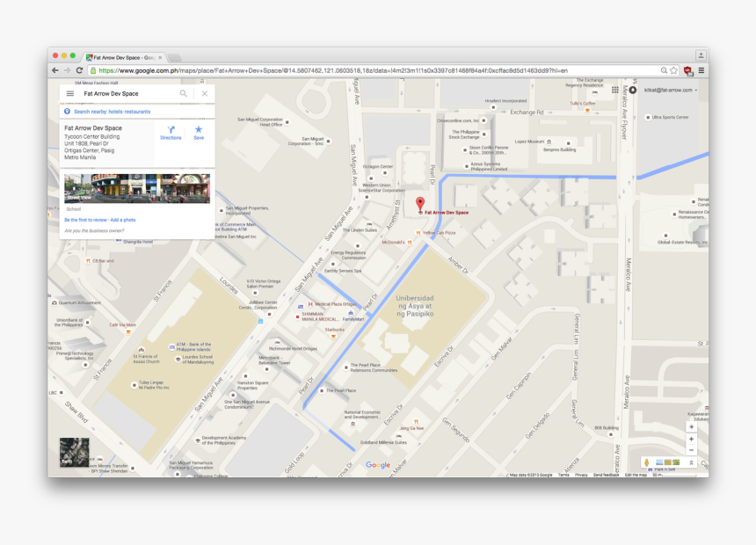Toggle the Earth satellite view thumbnail
Screen dimensions: 756x545
point(74,452)
